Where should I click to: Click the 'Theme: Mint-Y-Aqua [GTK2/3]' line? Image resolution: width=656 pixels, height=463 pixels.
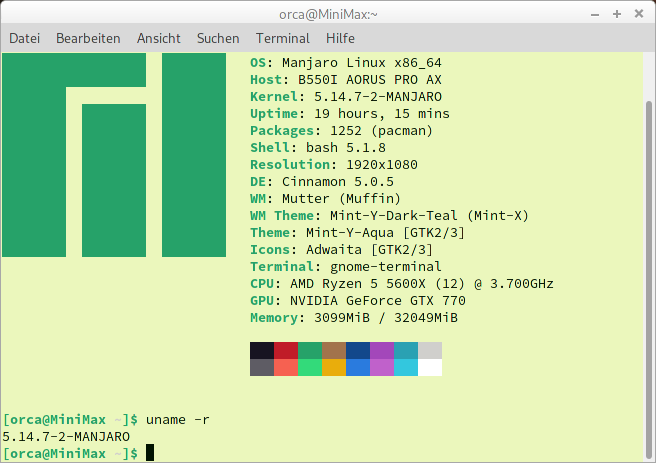[358, 233]
